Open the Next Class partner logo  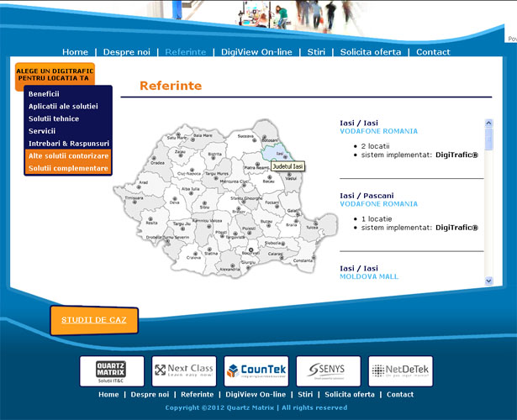[x=184, y=371]
